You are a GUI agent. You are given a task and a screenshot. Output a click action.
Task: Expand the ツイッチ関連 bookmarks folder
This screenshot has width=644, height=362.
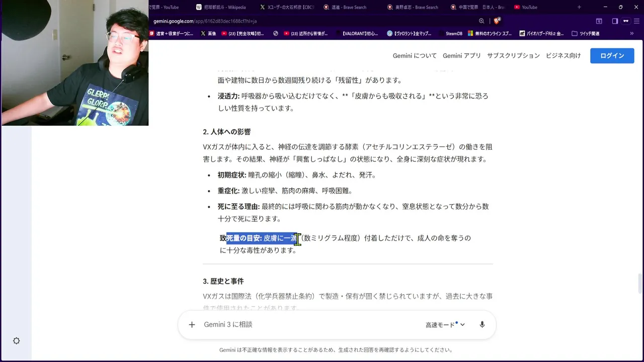[x=586, y=34]
